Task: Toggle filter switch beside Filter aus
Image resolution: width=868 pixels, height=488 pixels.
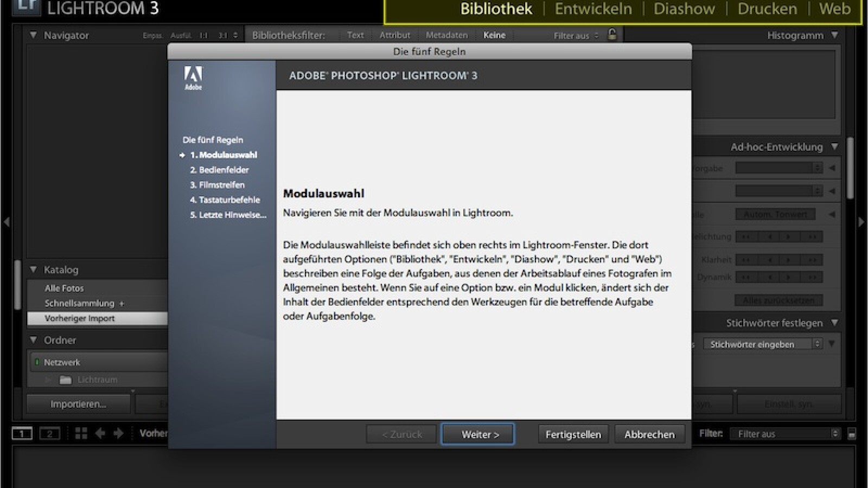Action: [852, 434]
